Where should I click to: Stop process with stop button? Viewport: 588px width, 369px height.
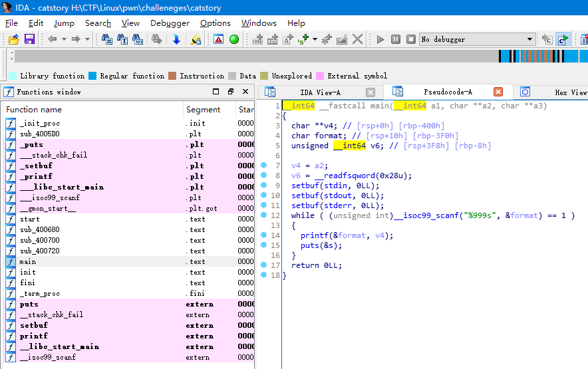tap(411, 39)
